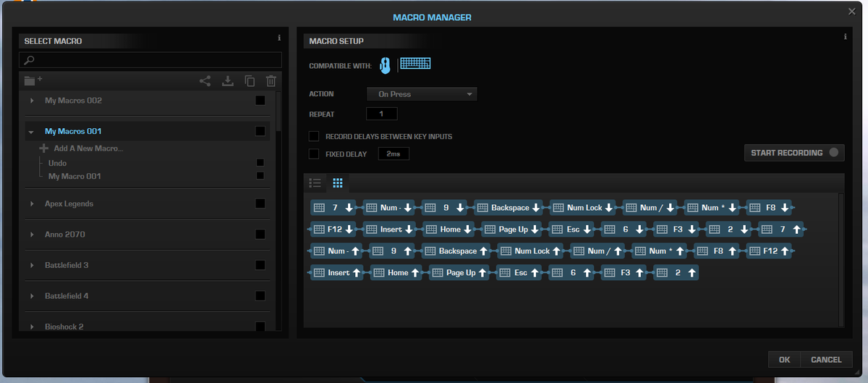The height and width of the screenshot is (383, 868).
Task: Collapse the My Macros 001 folder
Action: point(31,132)
